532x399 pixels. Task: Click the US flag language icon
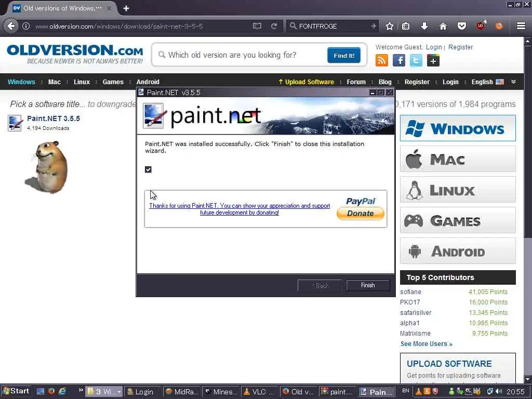[x=500, y=82]
